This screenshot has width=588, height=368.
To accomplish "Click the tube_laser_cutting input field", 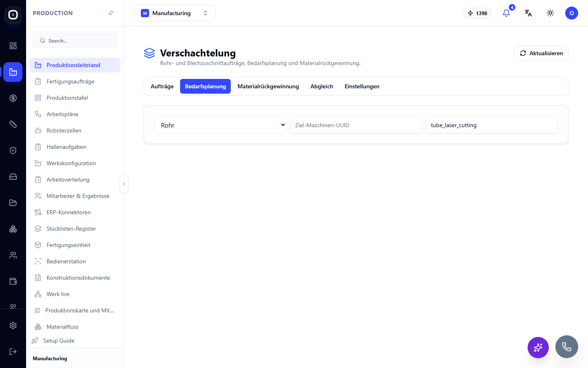I will click(492, 125).
